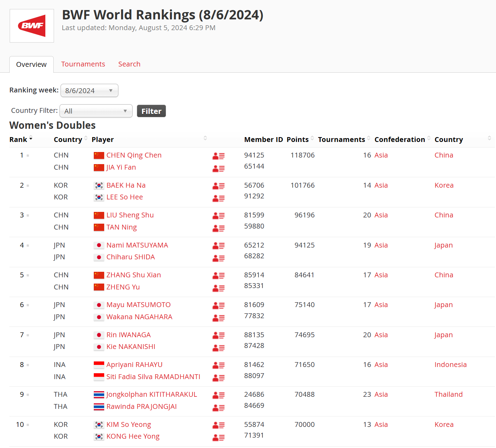Open profile card icon for KIM So Yeong
Screen dimensions: 496x448
(x=218, y=425)
